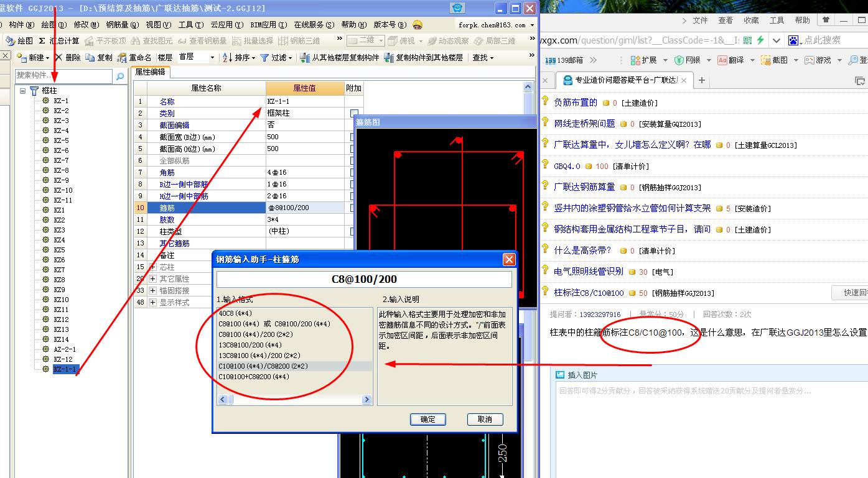This screenshot has width=868, height=478.
Task: Show more bookmarks via the » chevron
Action: (x=593, y=60)
